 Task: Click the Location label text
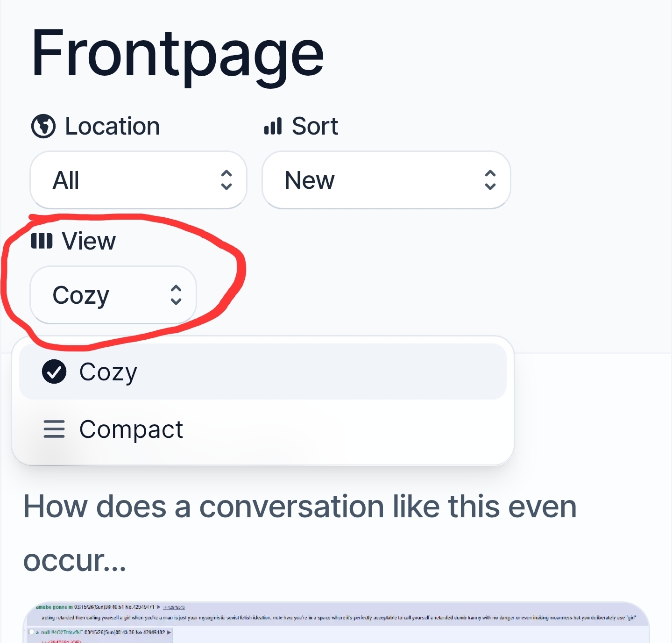pyautogui.click(x=112, y=126)
